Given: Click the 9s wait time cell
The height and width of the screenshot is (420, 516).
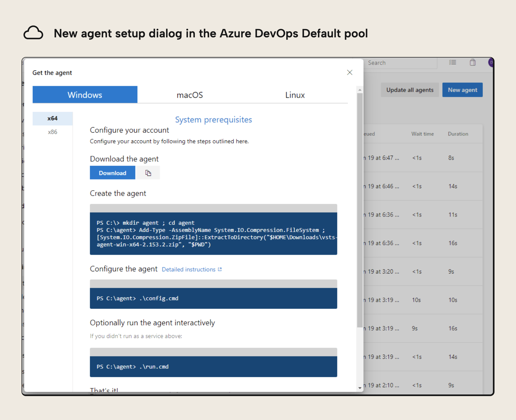Looking at the screenshot, I should point(415,329).
